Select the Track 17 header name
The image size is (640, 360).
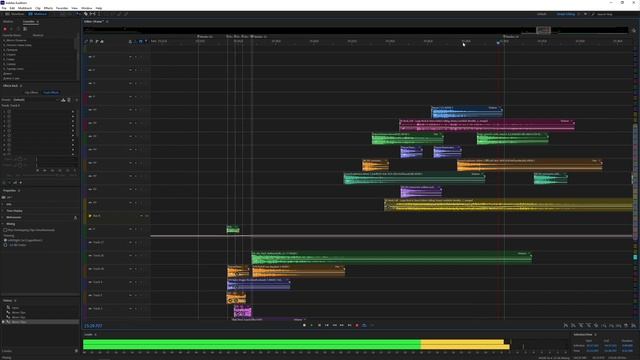[x=98, y=242]
